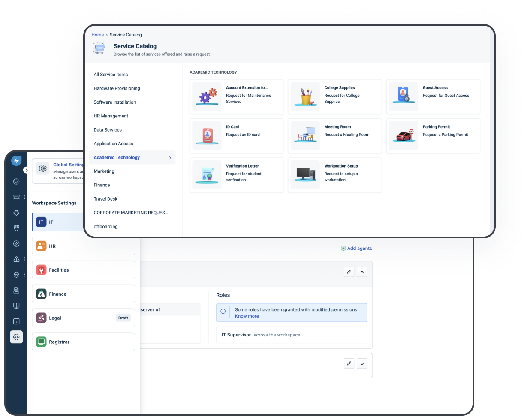Screen dimensions: 530x420
Task: Click the Admin gear icon in sidebar
Action: [x=16, y=337]
